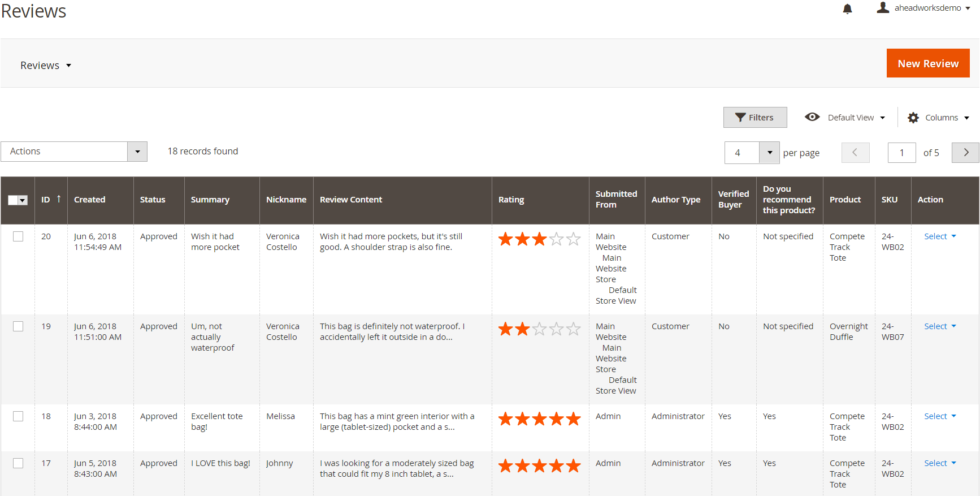
Task: Click the user account avatar icon
Action: pos(883,7)
